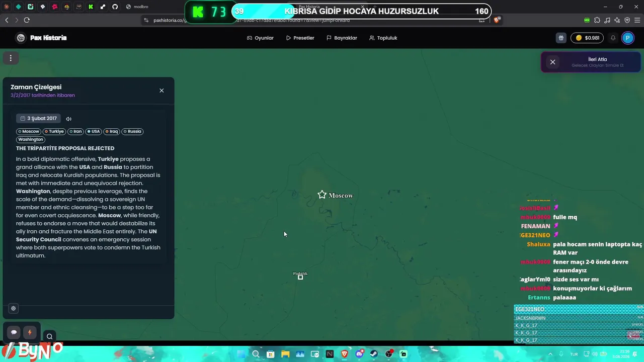Image resolution: width=644 pixels, height=362 pixels.
Task: Select the Russia tag chip
Action: [x=132, y=131]
